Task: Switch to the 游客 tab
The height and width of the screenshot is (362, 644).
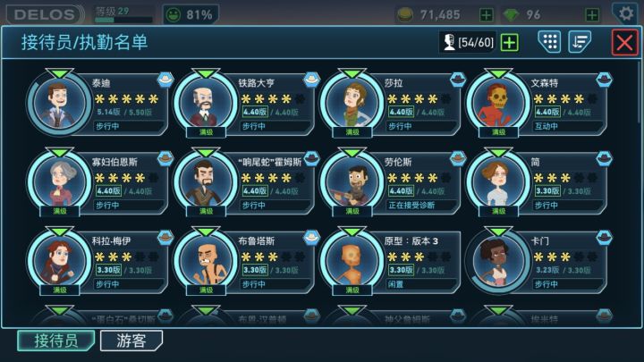Action: pyautogui.click(x=131, y=341)
